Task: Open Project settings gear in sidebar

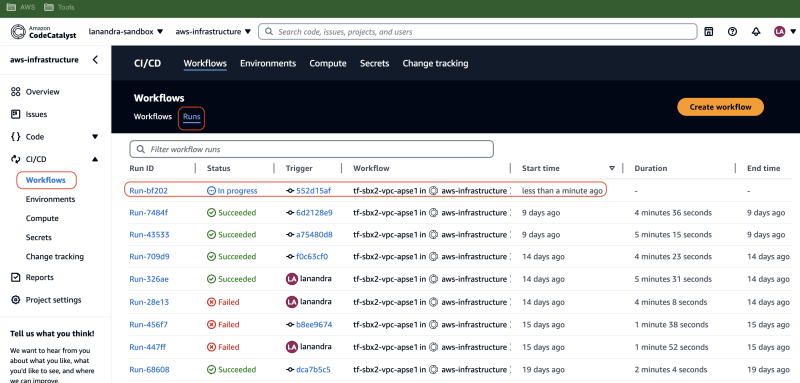Action: [15, 300]
